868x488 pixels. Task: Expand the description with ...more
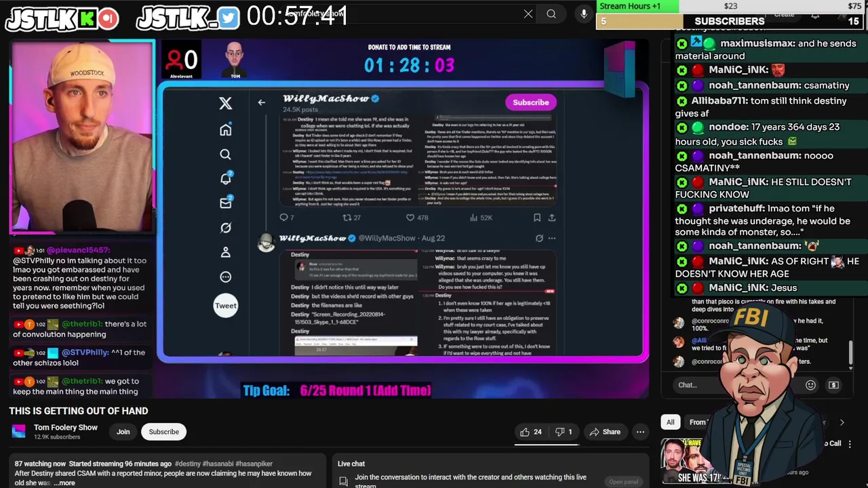66,483
